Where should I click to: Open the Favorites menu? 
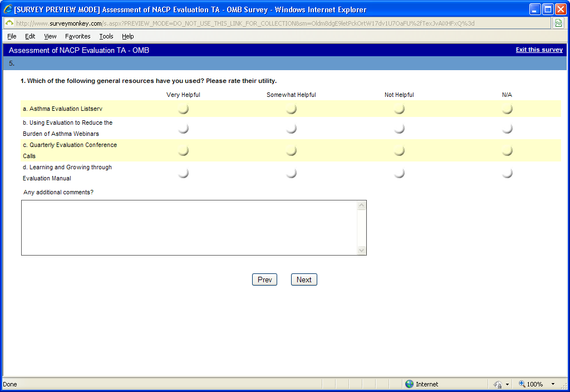coord(78,36)
